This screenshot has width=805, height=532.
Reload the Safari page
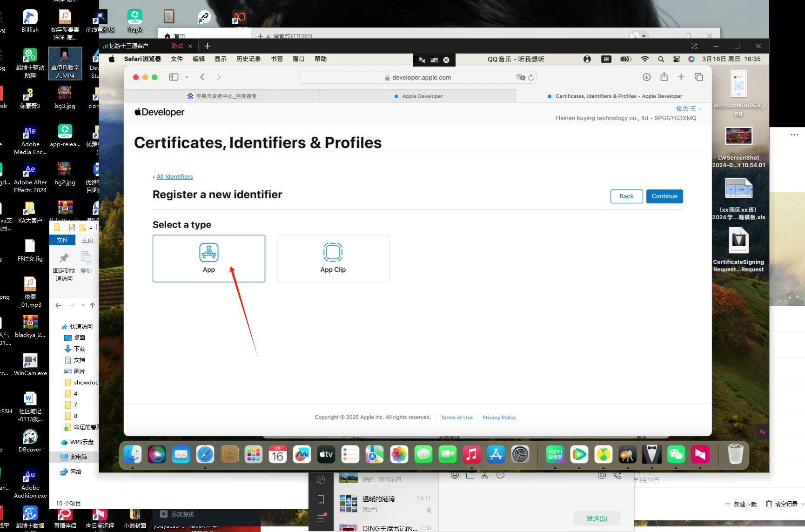(531, 77)
